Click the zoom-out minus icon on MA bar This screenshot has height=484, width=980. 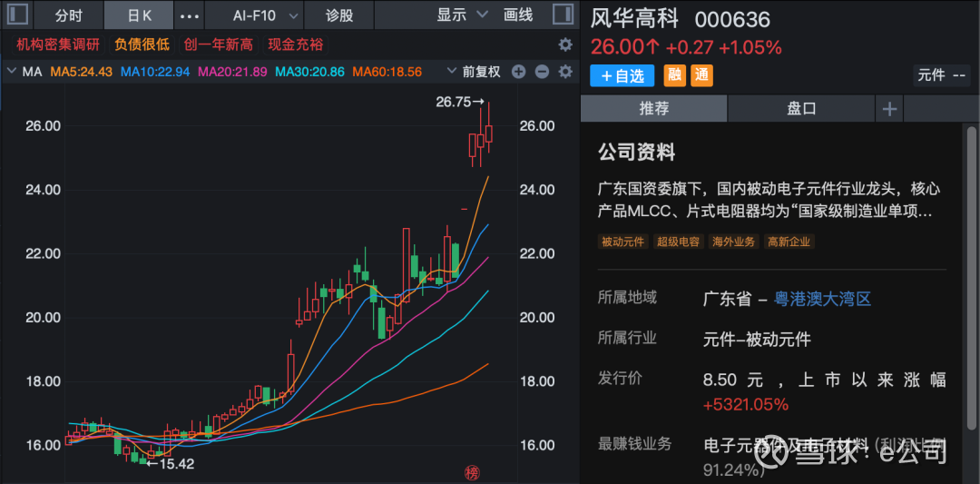click(542, 72)
